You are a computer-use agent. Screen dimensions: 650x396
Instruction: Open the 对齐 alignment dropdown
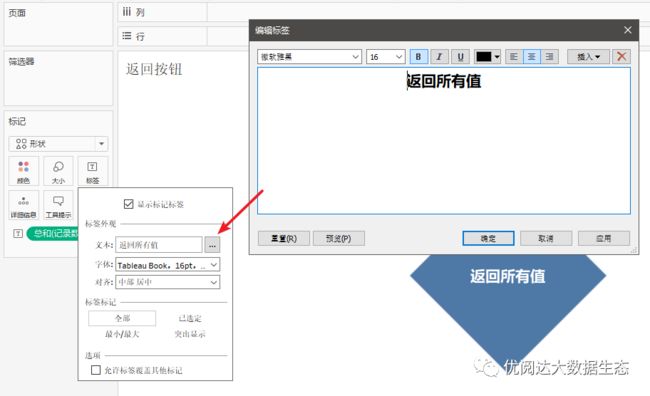[x=167, y=282]
